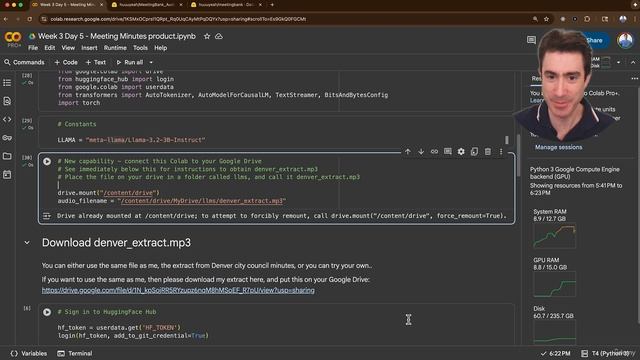Open resources panel more options dots
This screenshot has width=640, height=360.
click(x=634, y=78)
